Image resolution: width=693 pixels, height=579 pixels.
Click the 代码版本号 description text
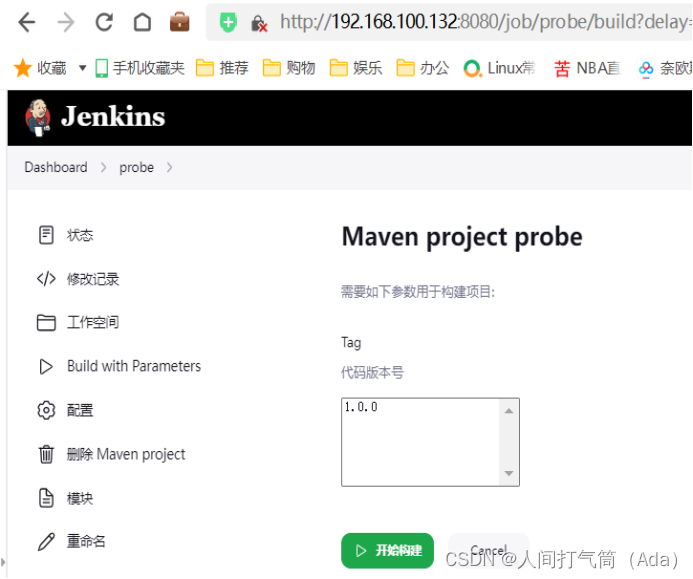(372, 373)
